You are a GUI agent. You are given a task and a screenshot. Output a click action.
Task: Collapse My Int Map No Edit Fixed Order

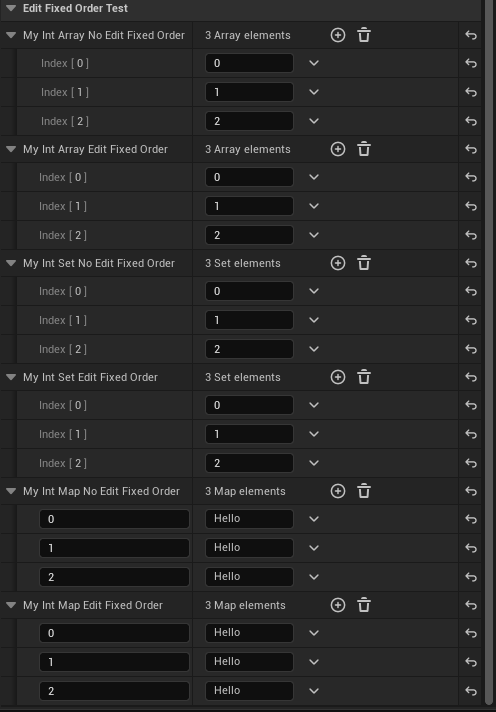tap(11, 491)
